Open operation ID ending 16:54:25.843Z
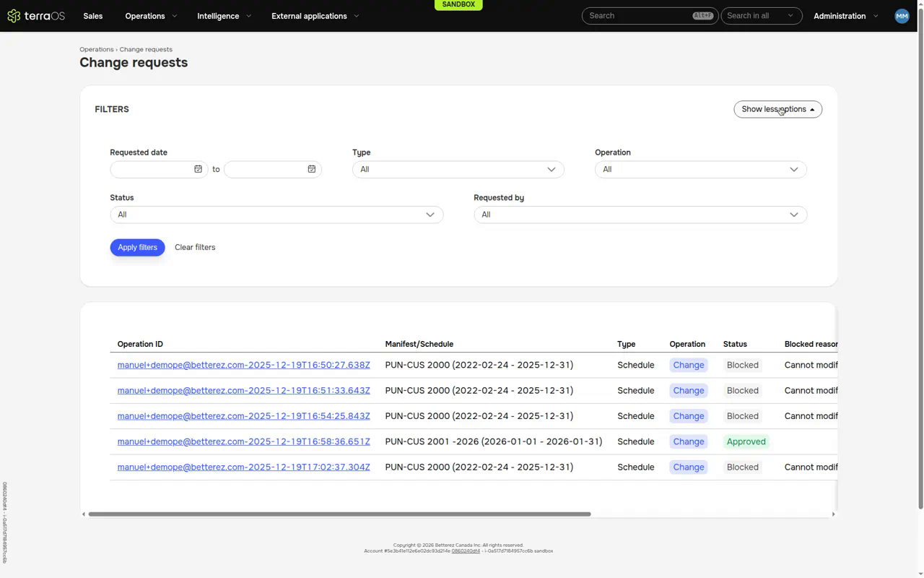924x578 pixels. point(244,416)
